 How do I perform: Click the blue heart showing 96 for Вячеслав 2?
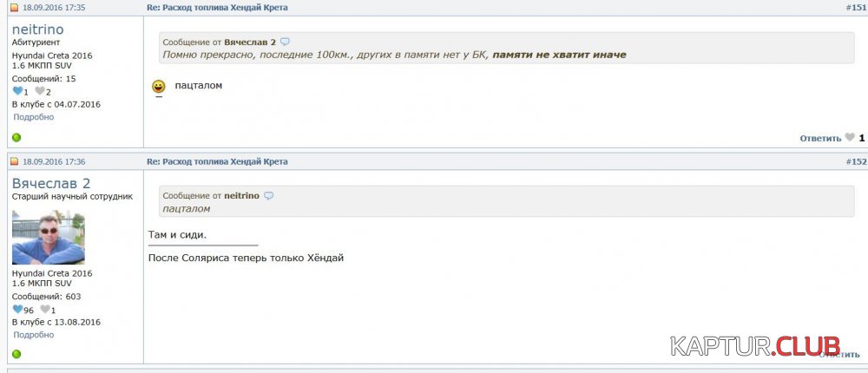click(x=17, y=310)
